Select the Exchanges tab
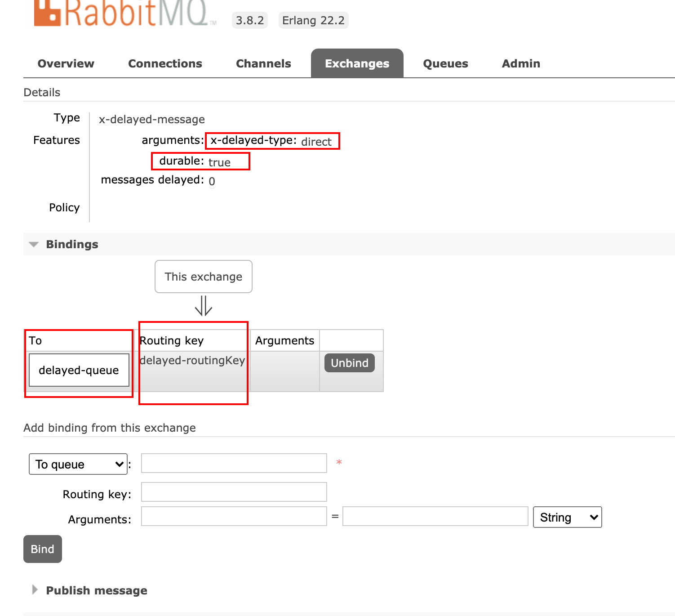Image resolution: width=675 pixels, height=616 pixels. [x=357, y=63]
